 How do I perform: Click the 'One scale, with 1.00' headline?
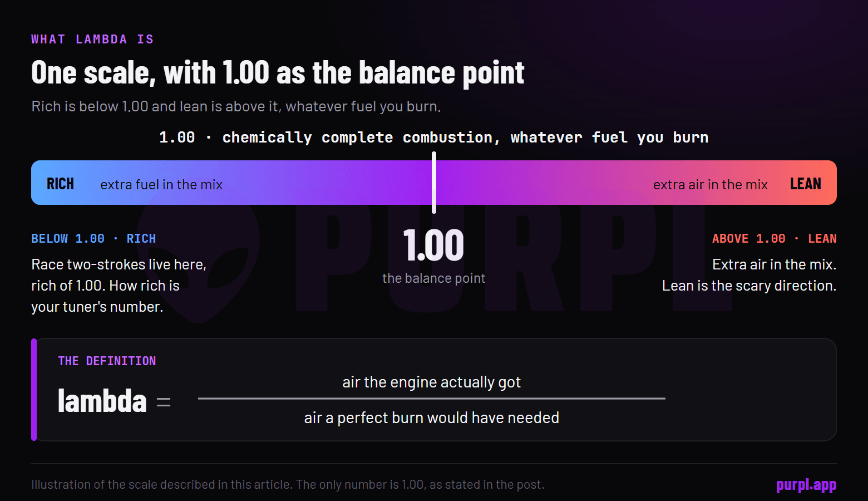pyautogui.click(x=278, y=72)
